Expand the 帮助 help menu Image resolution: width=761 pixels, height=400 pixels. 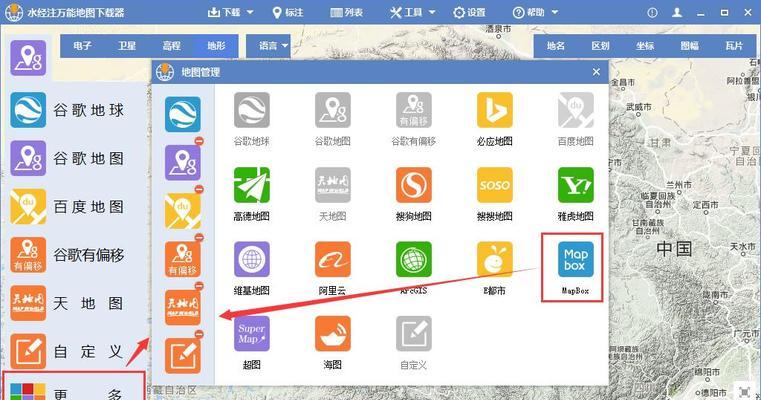[535, 13]
